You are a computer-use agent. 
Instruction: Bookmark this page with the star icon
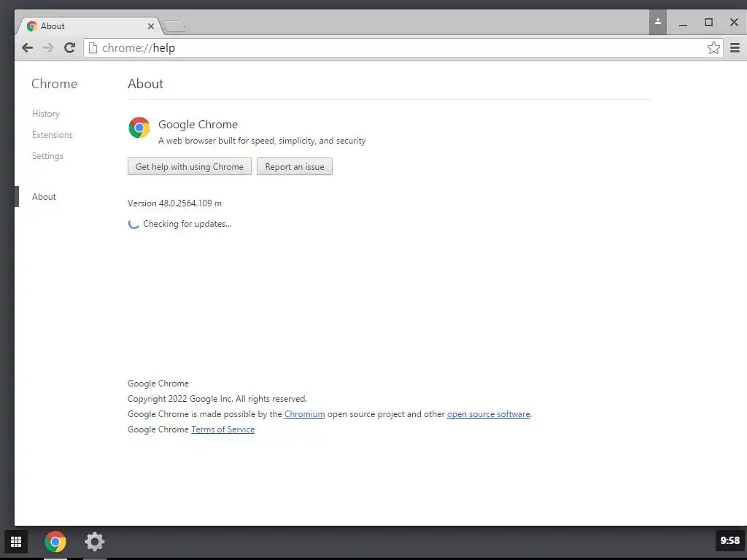(713, 47)
